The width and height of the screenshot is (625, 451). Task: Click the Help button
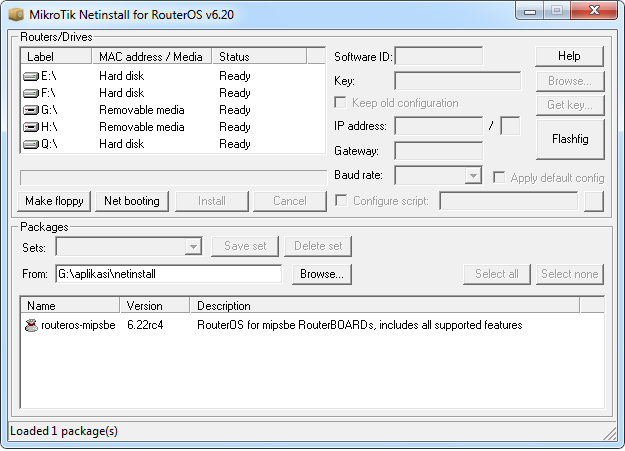(x=569, y=56)
